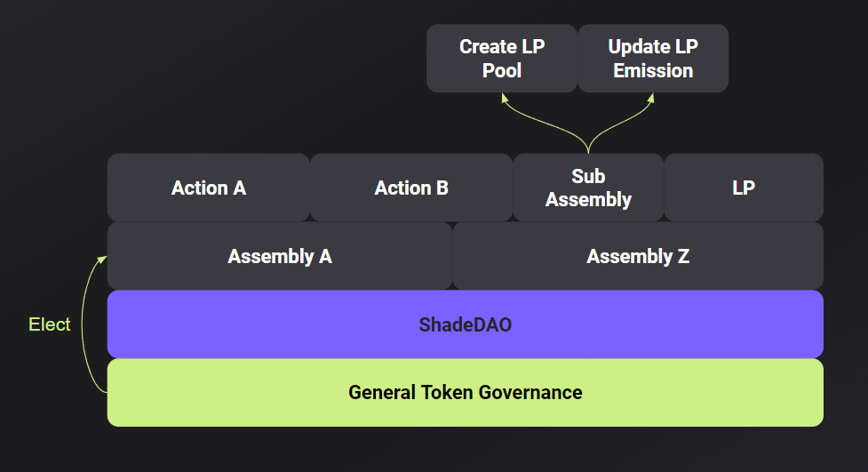Click the LP block
868x472 pixels.
coord(744,188)
